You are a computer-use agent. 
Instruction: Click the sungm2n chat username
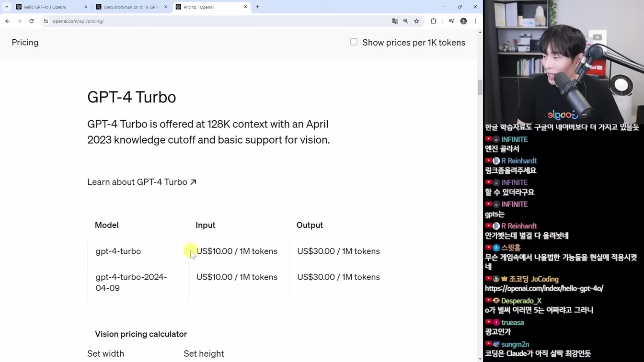coord(515,344)
